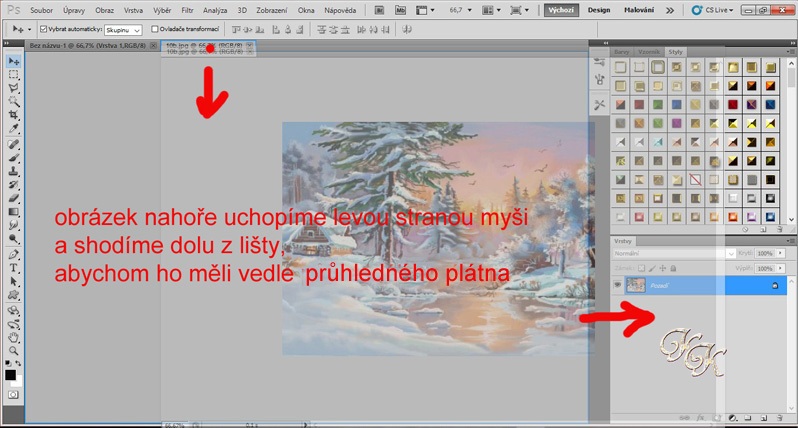Open the zoom level 66,7 dropdown
The height and width of the screenshot is (428, 798).
[x=469, y=10]
